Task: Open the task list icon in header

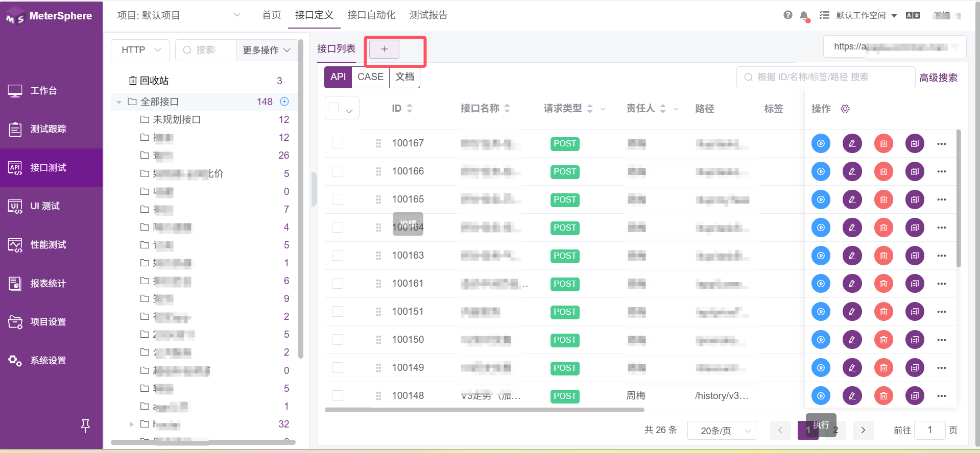Action: click(824, 15)
